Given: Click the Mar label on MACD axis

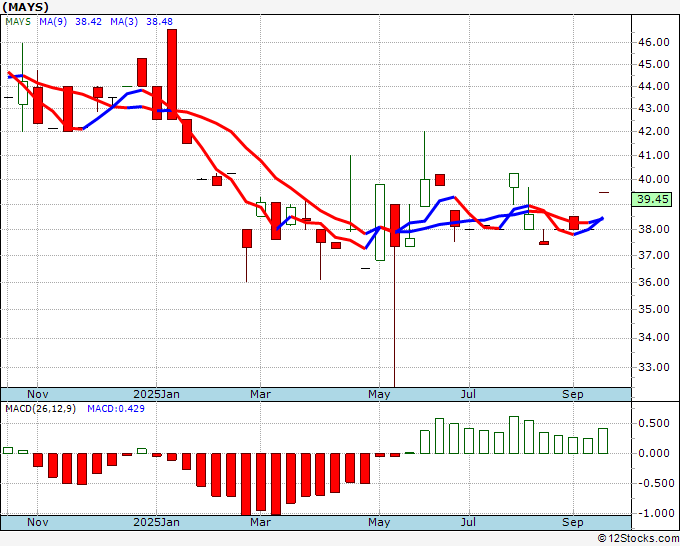Looking at the screenshot, I should 260,522.
